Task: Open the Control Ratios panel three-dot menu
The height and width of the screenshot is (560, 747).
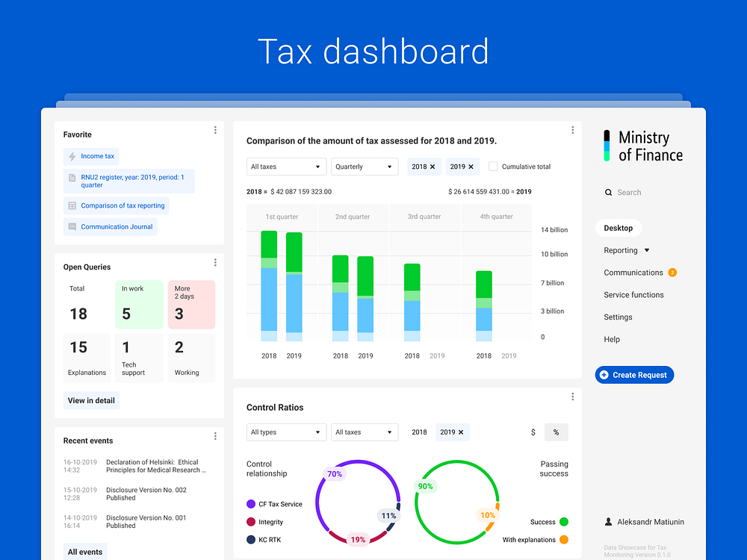Action: [x=573, y=396]
